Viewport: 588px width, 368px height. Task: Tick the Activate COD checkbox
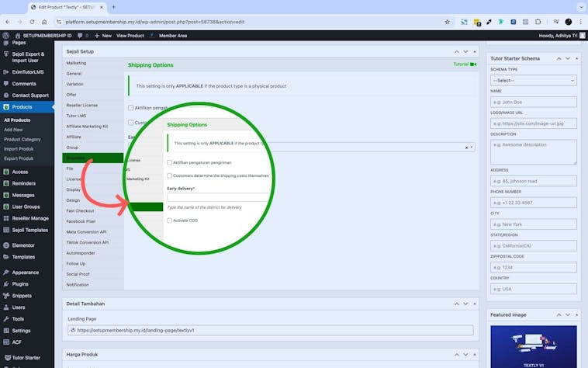pos(170,220)
